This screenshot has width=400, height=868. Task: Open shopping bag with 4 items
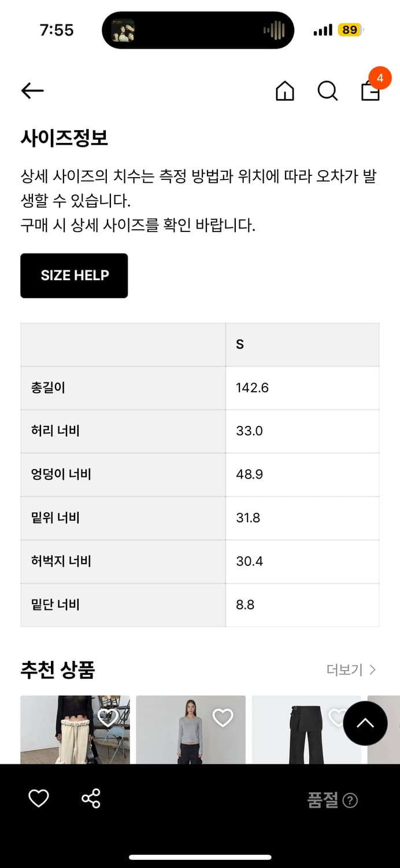[x=371, y=90]
